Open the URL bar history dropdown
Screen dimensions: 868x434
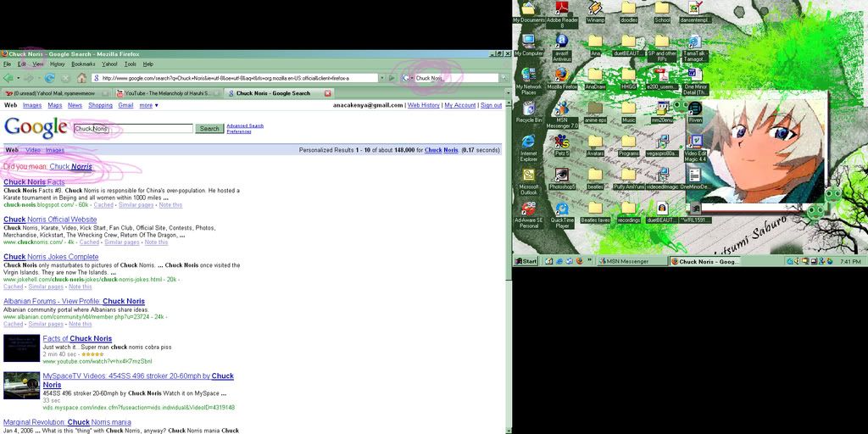383,78
